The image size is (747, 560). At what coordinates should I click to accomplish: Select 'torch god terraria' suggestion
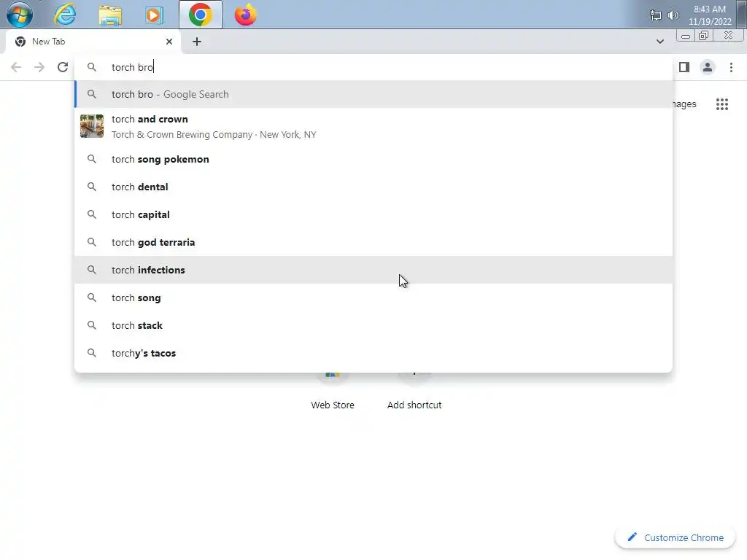click(x=373, y=242)
